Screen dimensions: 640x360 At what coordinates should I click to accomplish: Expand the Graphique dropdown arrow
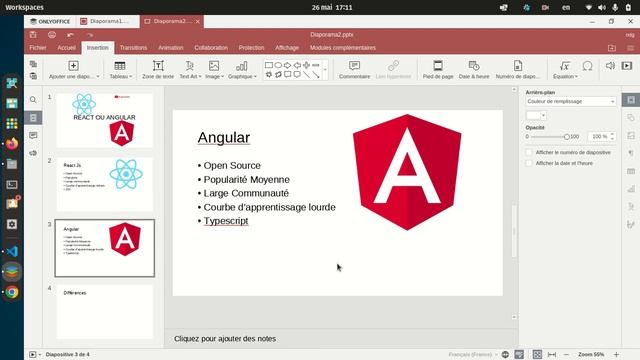click(x=256, y=77)
